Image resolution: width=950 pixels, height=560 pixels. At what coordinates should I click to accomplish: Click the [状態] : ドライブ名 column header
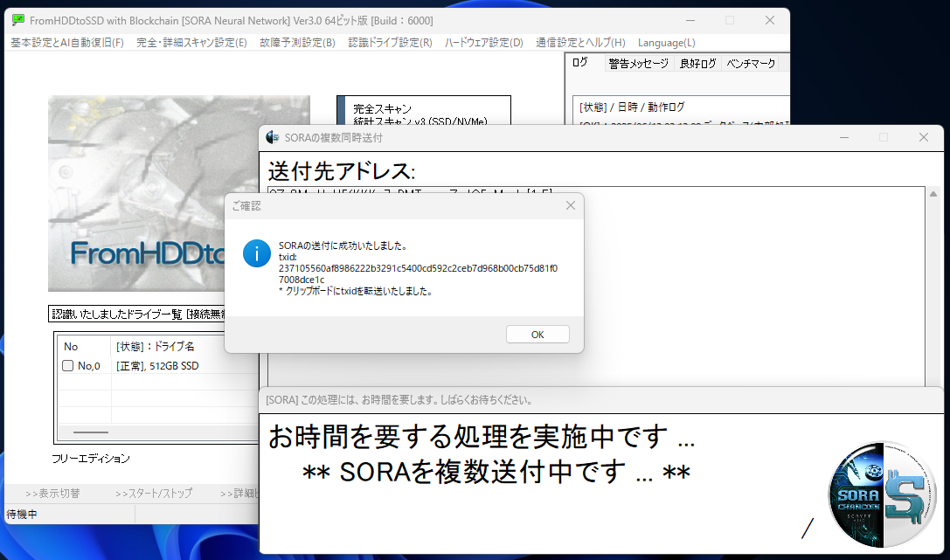click(x=155, y=346)
